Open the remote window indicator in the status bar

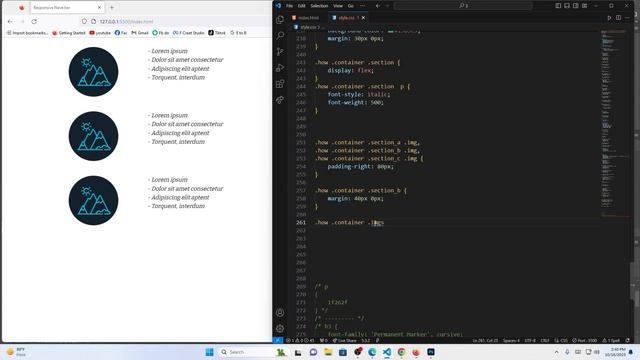pos(278,340)
